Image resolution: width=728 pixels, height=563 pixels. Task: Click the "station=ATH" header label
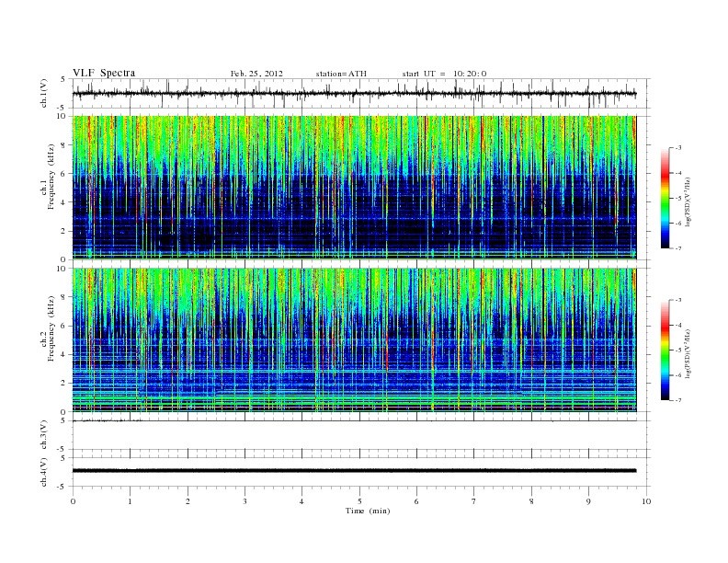pyautogui.click(x=341, y=74)
